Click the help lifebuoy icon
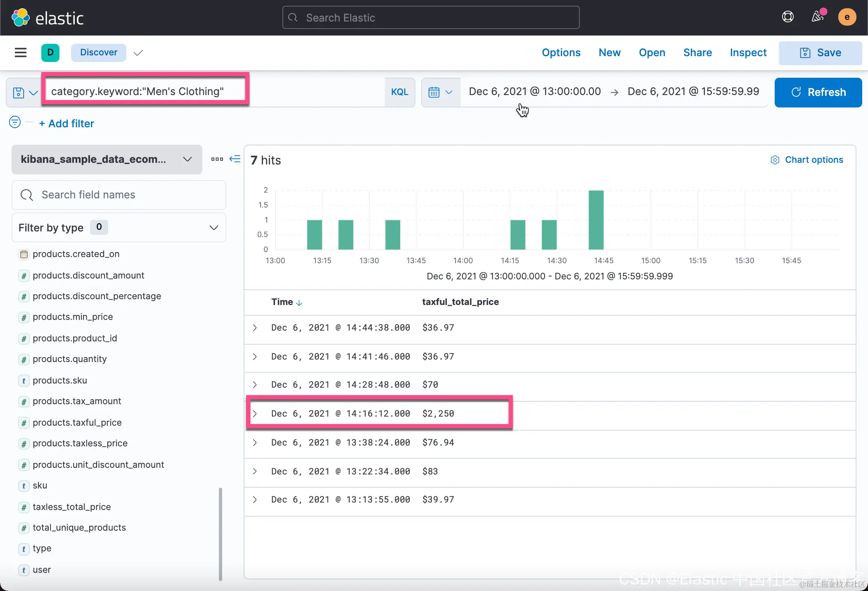Screen dimensions: 868x591 pos(787,17)
